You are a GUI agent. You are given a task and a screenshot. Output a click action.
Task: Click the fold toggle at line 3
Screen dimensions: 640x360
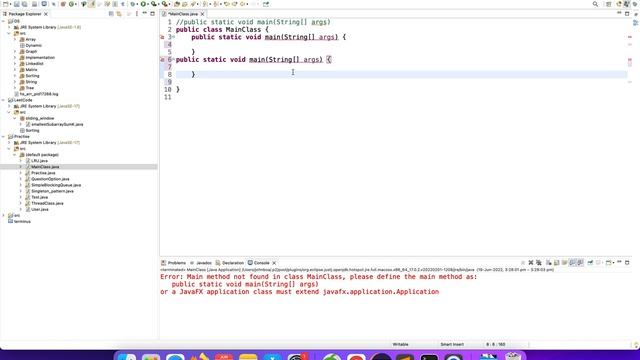tap(173, 37)
